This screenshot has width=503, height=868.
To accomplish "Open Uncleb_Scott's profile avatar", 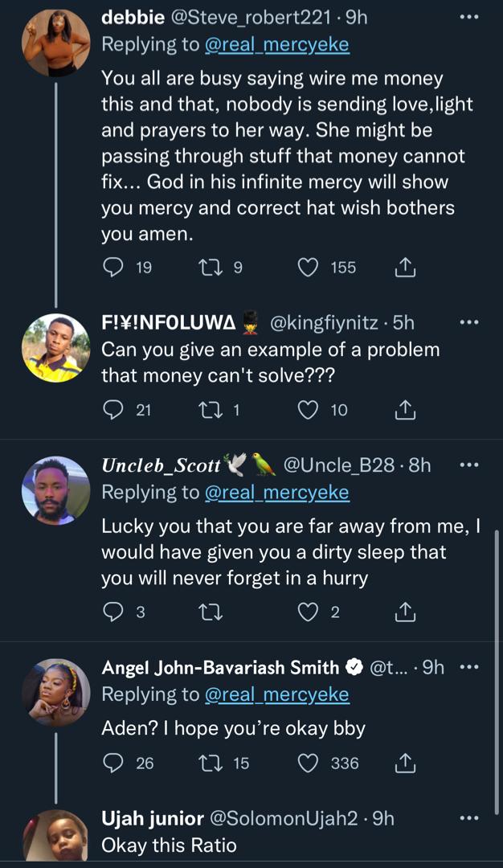I will coord(55,490).
